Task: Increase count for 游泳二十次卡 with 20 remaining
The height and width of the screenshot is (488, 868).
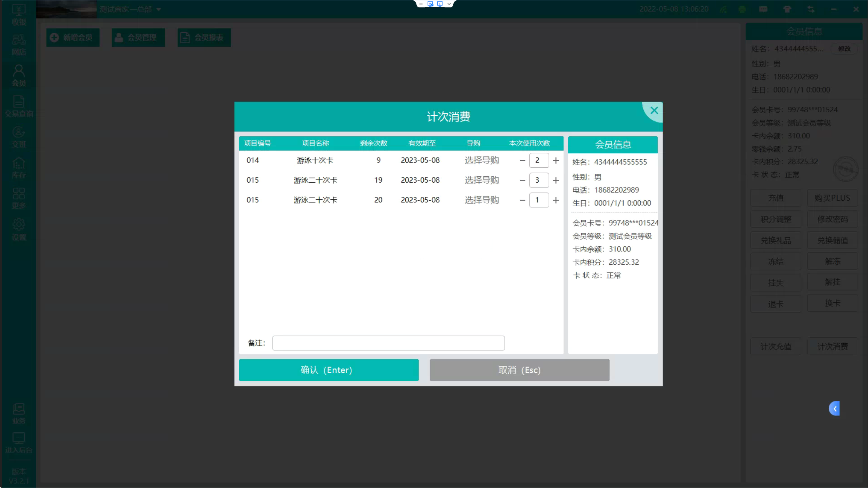Action: pyautogui.click(x=556, y=200)
